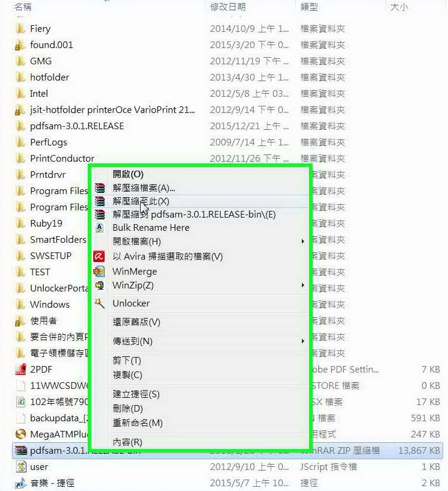Click the WinZip icon in context menu

pos(100,285)
